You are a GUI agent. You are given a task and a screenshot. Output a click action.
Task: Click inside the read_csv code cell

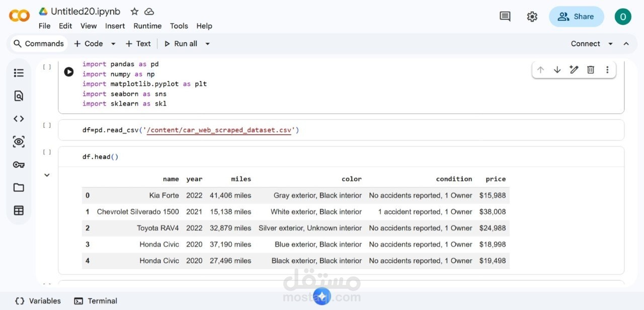click(x=341, y=130)
